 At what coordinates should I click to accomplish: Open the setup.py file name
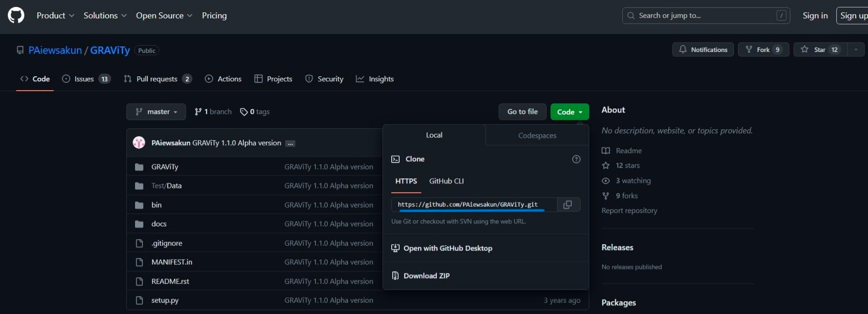165,300
